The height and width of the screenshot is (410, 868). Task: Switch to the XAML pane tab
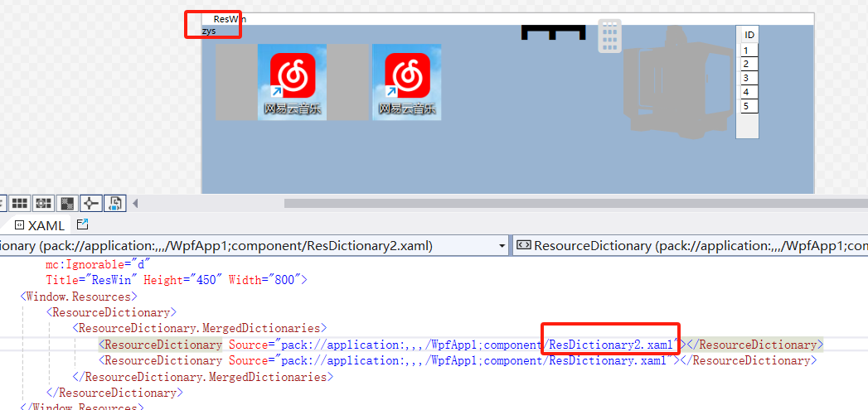pos(39,225)
